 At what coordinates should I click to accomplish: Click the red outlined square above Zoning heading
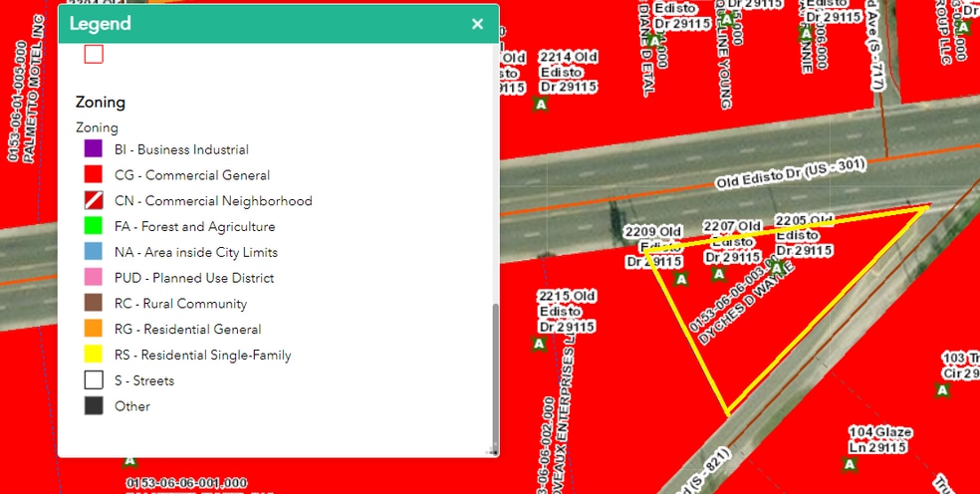pos(94,55)
